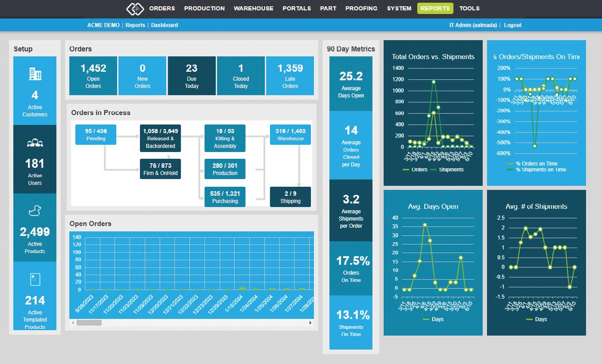Select the highlighted Reports menu item
This screenshot has width=602, height=364.
(x=435, y=8)
